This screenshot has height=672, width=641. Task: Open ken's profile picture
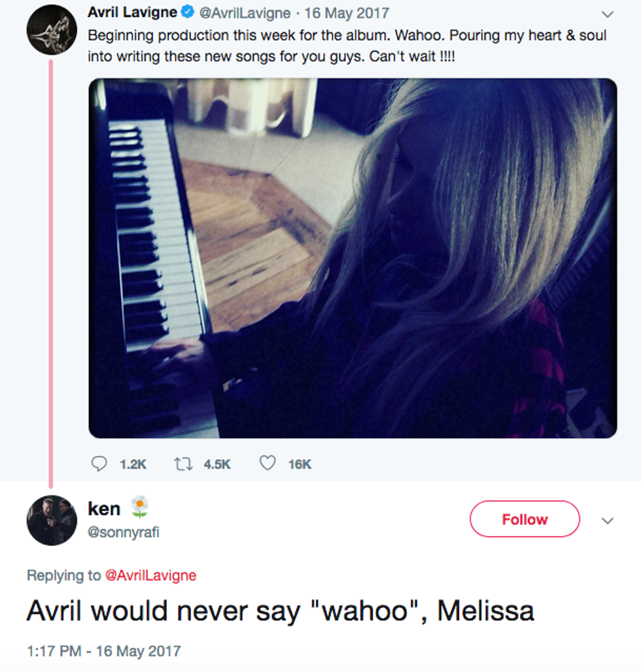pyautogui.click(x=52, y=520)
